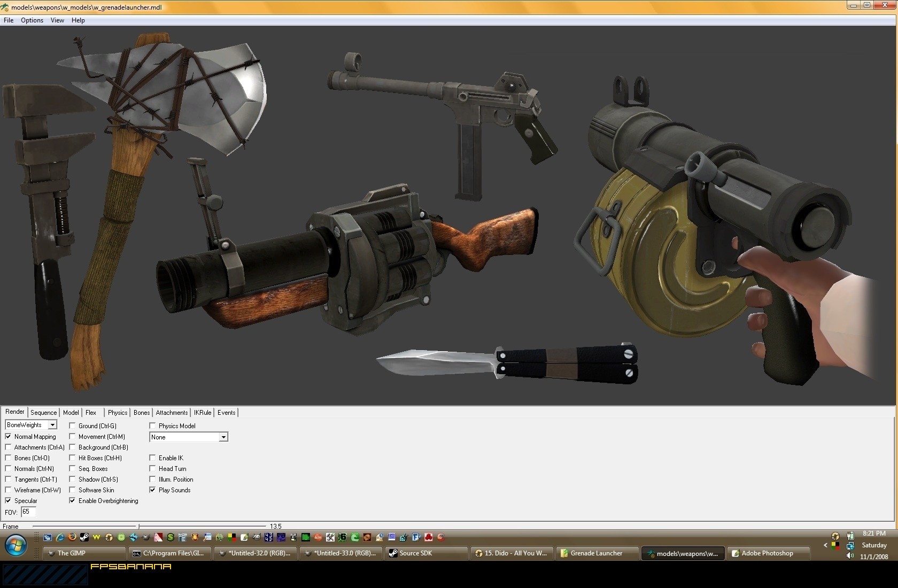Switch to *Untitled-32.0 (RGB) taskbar button
This screenshot has width=898, height=588.
coord(255,553)
